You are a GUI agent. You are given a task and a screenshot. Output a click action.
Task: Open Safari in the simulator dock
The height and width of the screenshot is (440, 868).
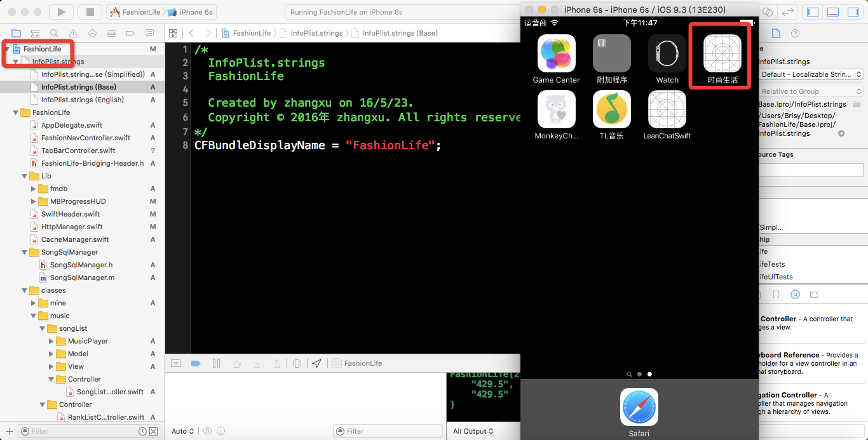[x=639, y=413]
